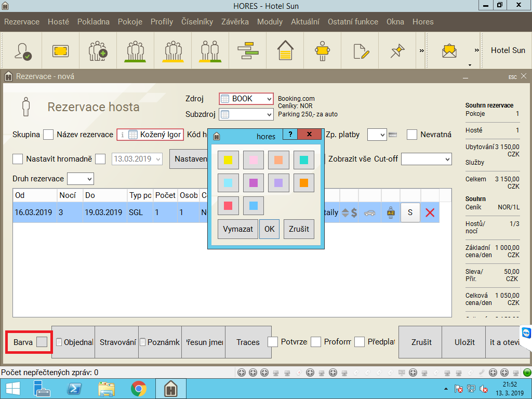Open the Pokladna menu
Image resolution: width=532 pixels, height=399 pixels.
pyautogui.click(x=94, y=22)
